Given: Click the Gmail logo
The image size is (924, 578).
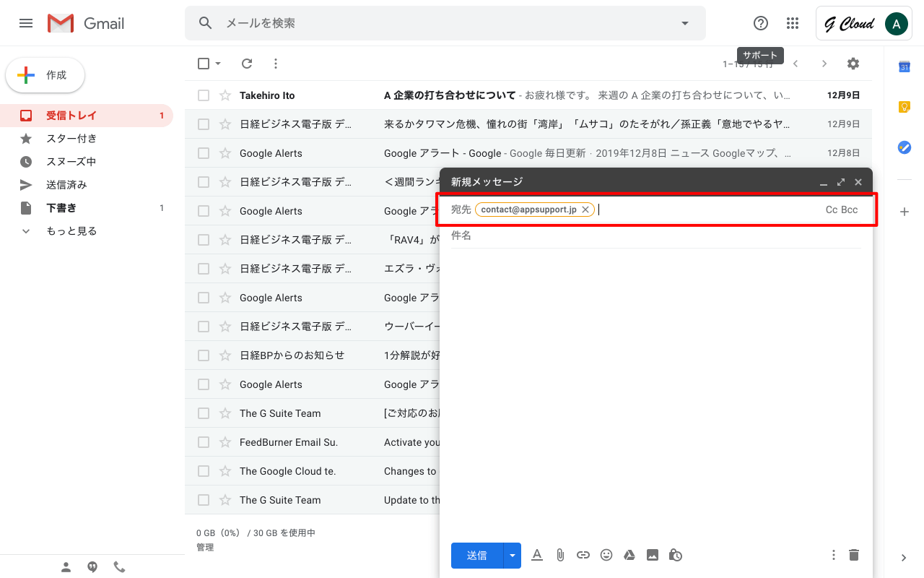Looking at the screenshot, I should pos(86,23).
